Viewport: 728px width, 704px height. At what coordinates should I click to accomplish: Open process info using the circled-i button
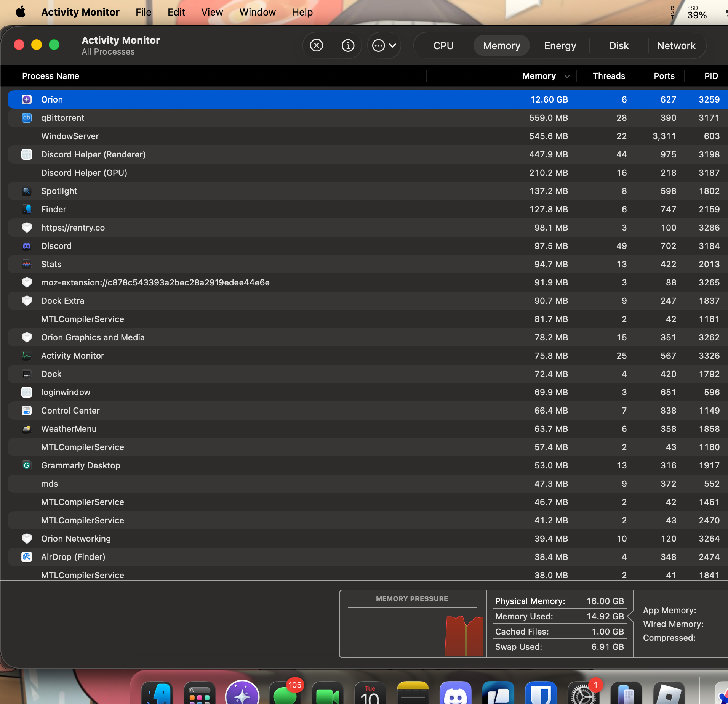(347, 45)
